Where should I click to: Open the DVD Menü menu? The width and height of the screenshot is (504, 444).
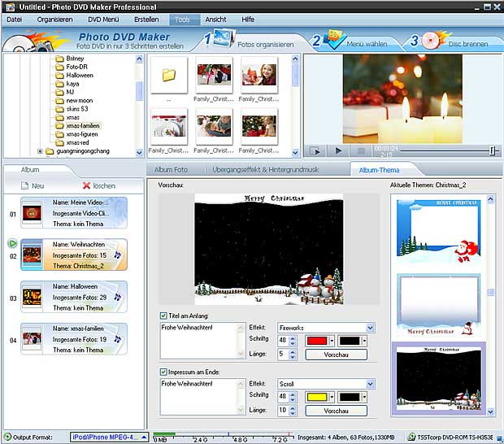tap(103, 20)
